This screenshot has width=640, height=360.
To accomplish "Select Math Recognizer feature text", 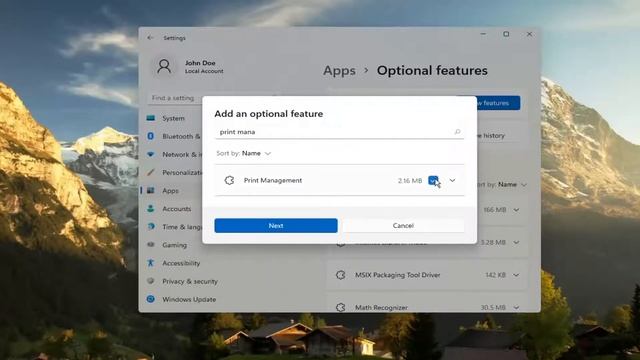I will pyautogui.click(x=381, y=308).
